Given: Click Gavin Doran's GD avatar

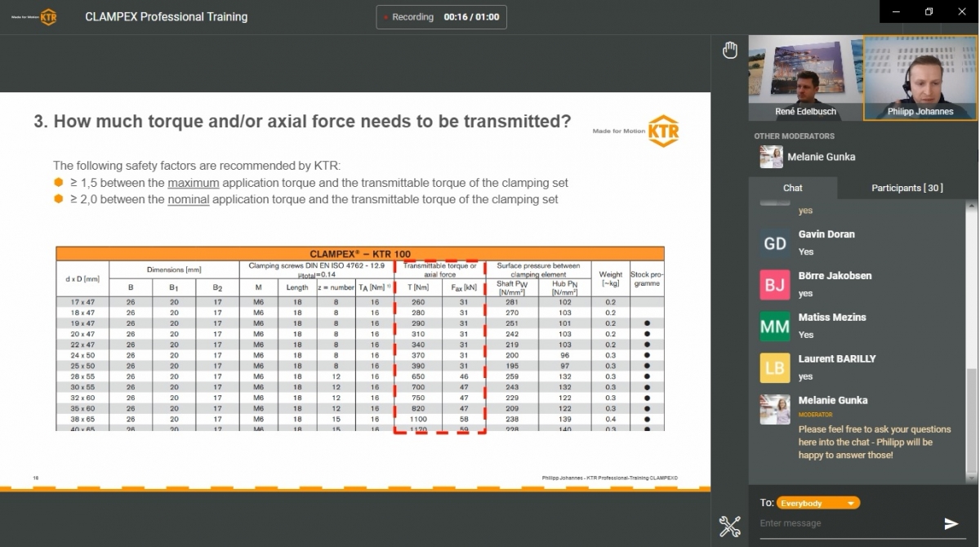Looking at the screenshot, I should (x=774, y=243).
